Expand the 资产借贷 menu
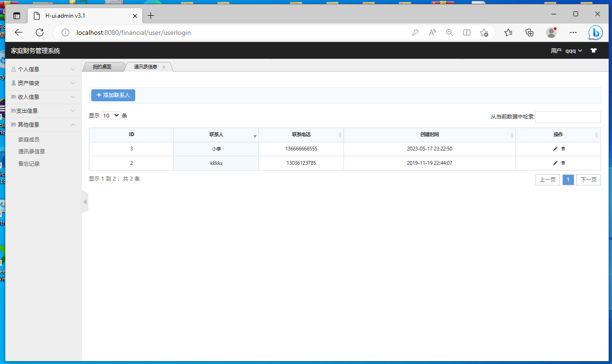This screenshot has height=364, width=612. (x=43, y=83)
